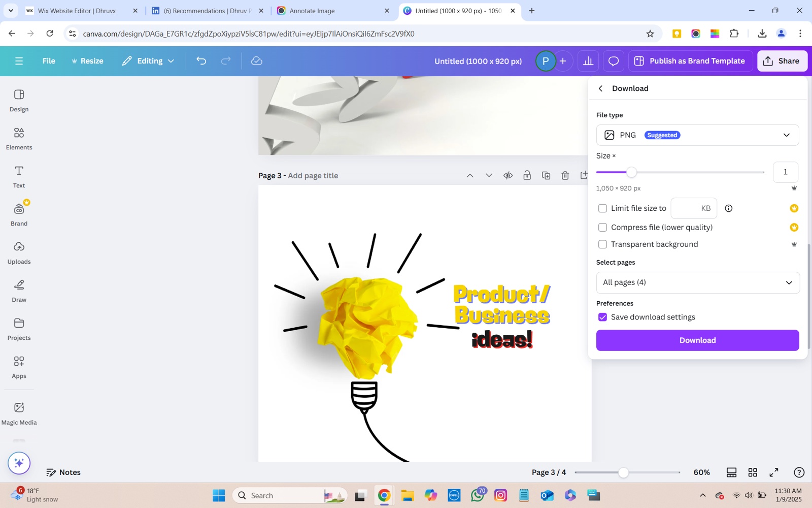Image resolution: width=812 pixels, height=508 pixels.
Task: Click the KB file size input
Action: coord(694,208)
